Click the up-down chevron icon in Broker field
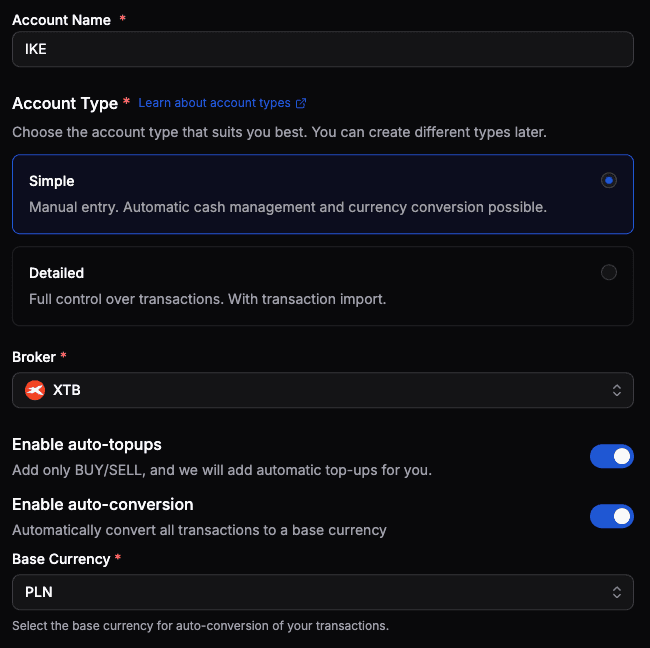This screenshot has width=650, height=648. [x=617, y=390]
